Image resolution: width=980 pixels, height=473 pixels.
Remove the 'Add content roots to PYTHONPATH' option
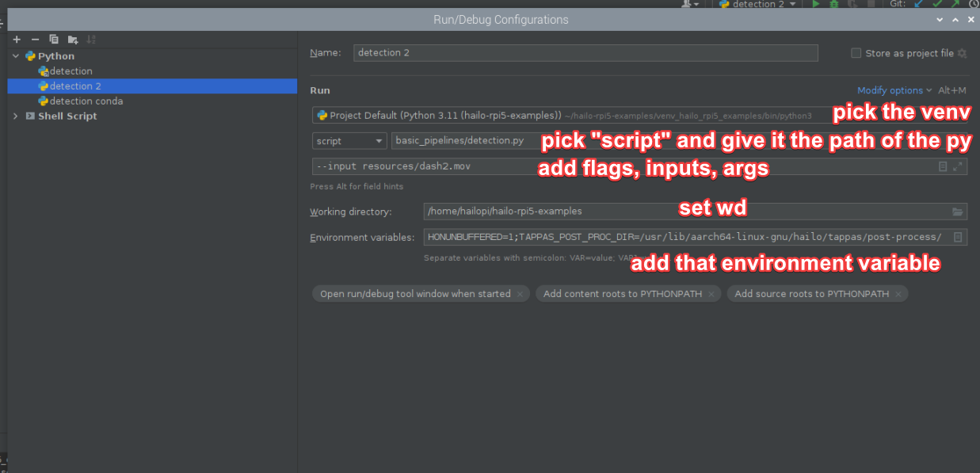coord(711,294)
